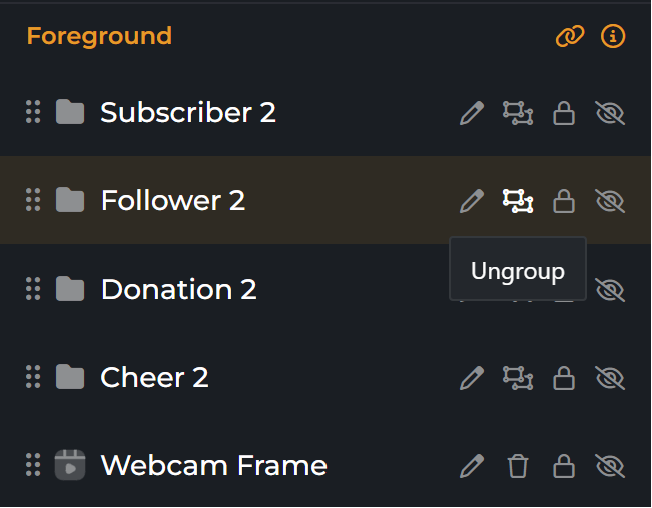Click the link icon in Foreground header

point(570,37)
